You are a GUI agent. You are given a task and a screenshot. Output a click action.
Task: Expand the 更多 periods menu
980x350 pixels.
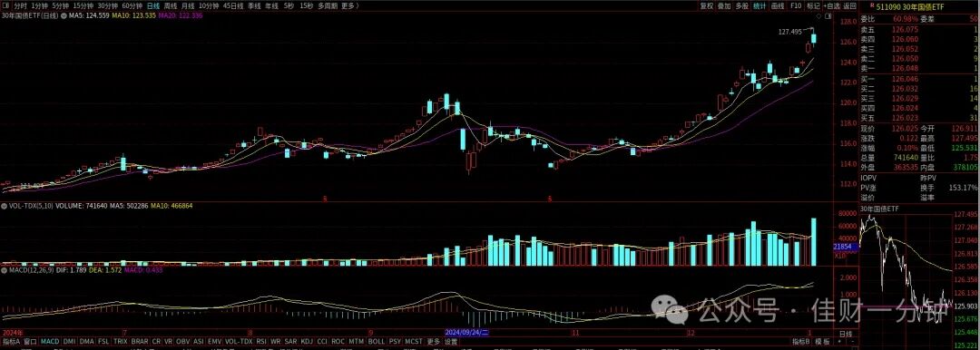(350, 5)
